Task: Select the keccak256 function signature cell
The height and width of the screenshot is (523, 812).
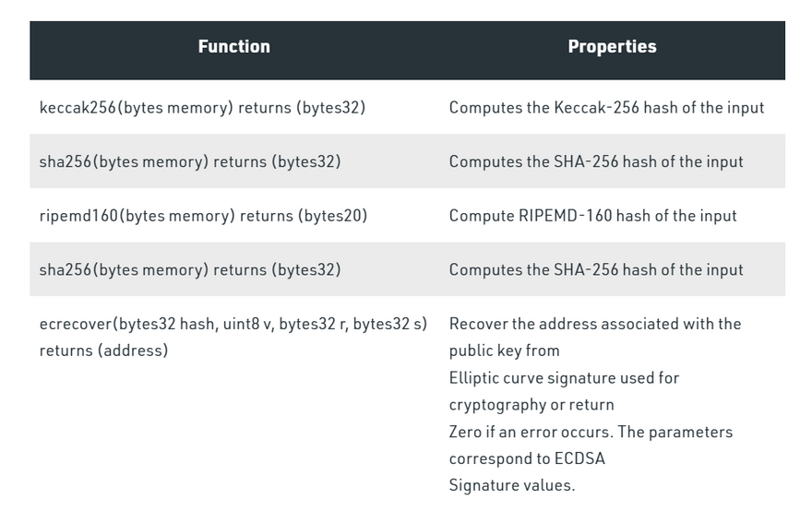Action: [x=202, y=108]
